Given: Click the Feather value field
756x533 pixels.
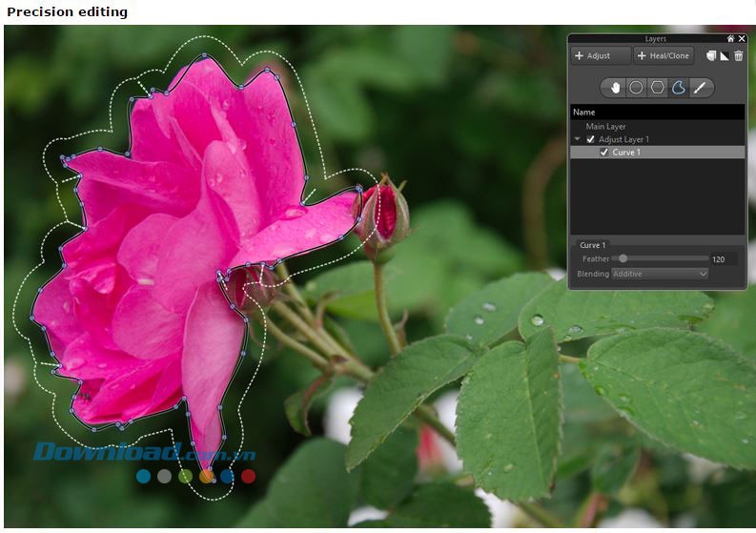Looking at the screenshot, I should [x=724, y=259].
